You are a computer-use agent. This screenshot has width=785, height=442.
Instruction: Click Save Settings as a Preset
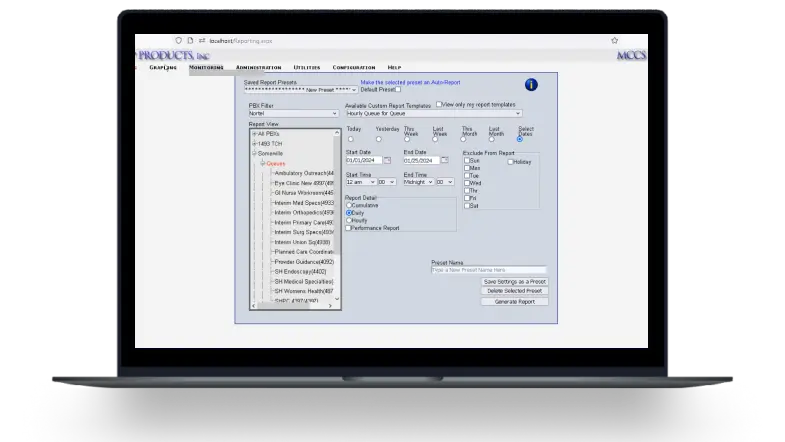pos(514,282)
